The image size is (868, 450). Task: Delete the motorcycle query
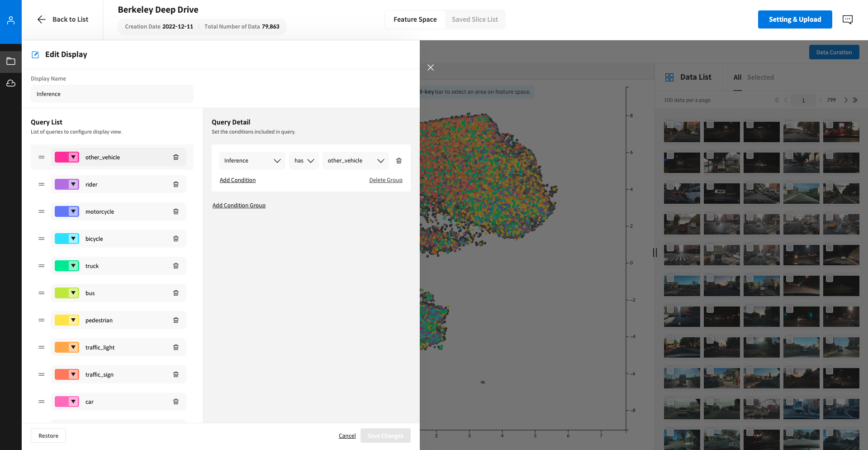point(176,211)
